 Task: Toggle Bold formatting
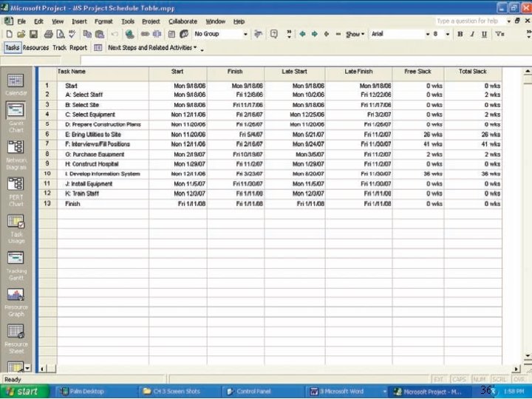pyautogui.click(x=460, y=34)
